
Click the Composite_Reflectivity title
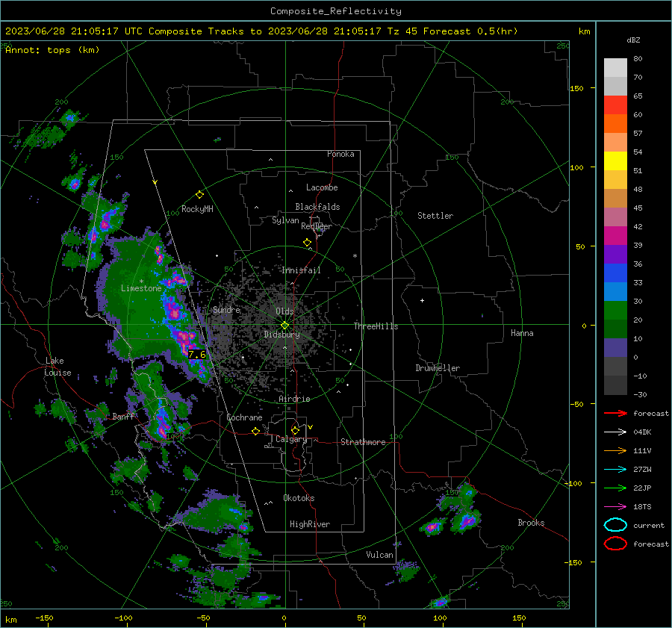click(x=335, y=11)
